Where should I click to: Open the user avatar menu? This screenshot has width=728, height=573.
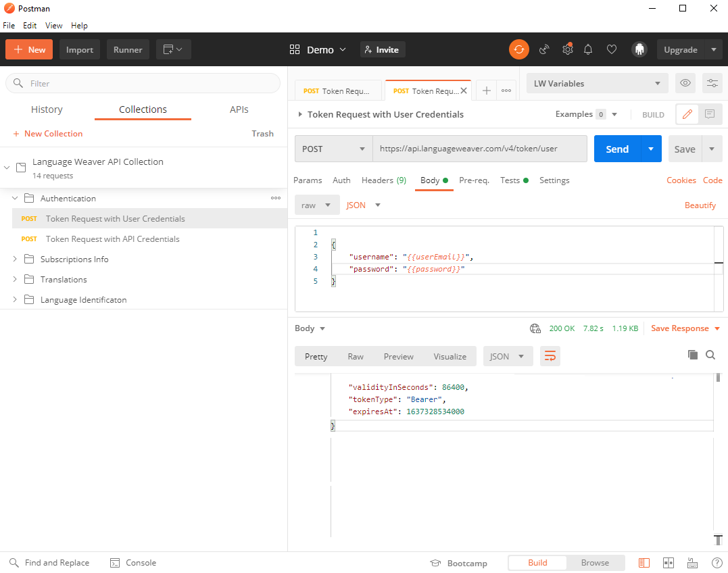(x=639, y=49)
